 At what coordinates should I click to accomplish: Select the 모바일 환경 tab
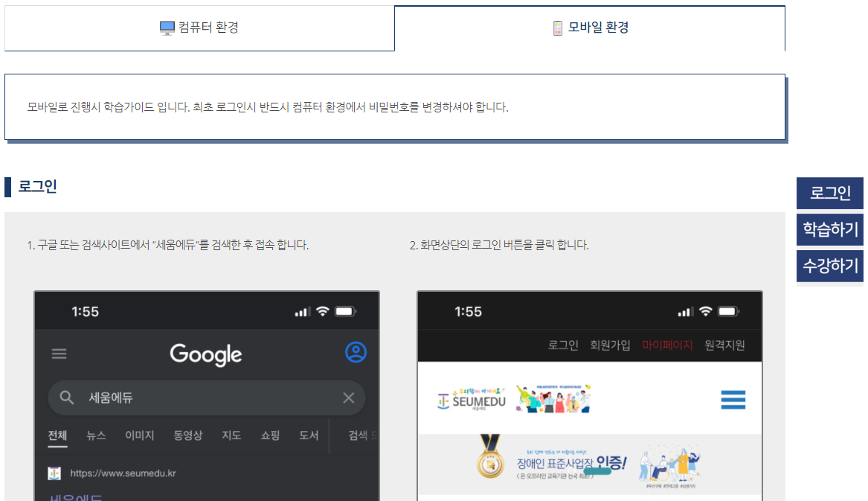(590, 28)
